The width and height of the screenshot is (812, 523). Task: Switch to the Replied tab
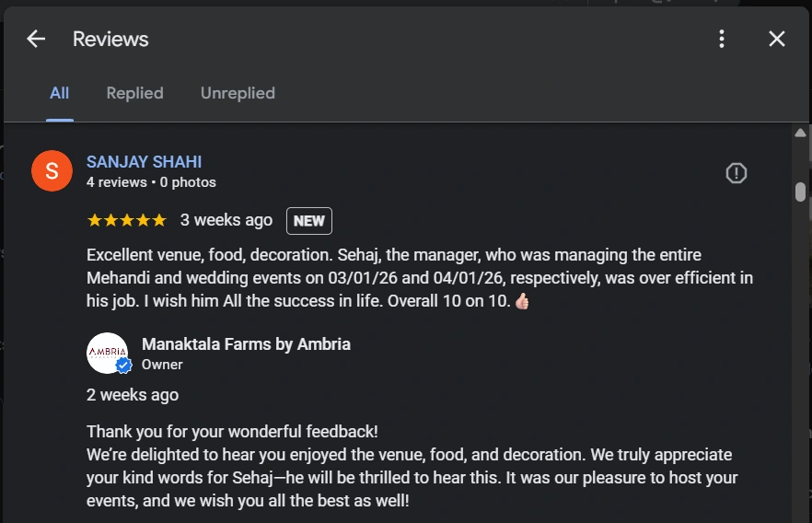(x=134, y=93)
